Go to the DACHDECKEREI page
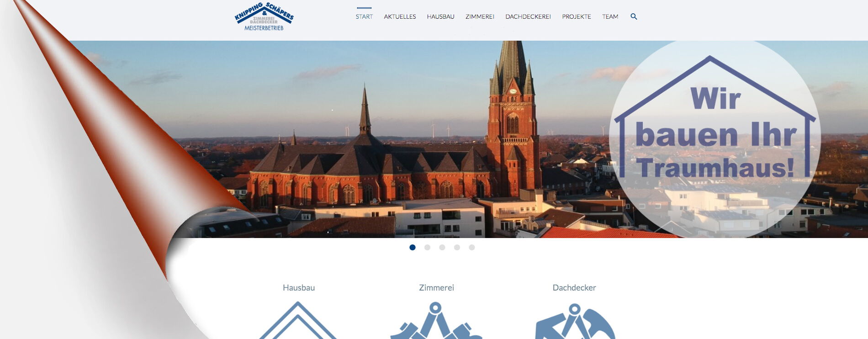Viewport: 868px width, 339px height. (528, 17)
